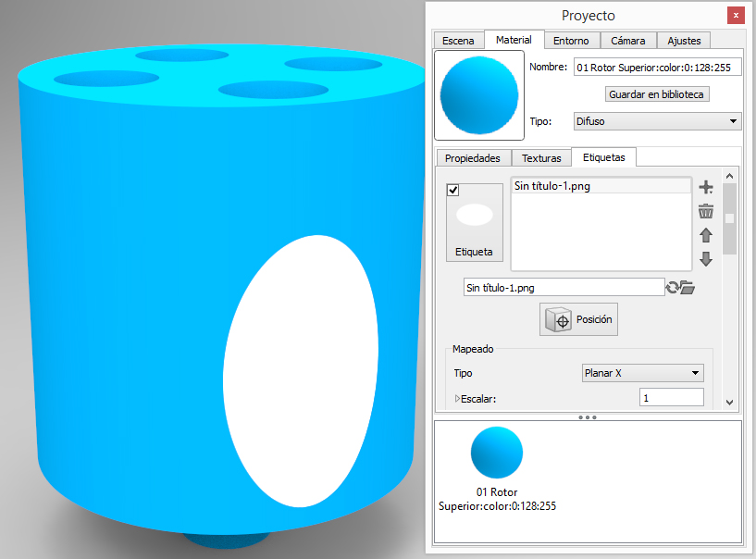756x559 pixels.
Task: Click the Nombre text field
Action: 656,68
